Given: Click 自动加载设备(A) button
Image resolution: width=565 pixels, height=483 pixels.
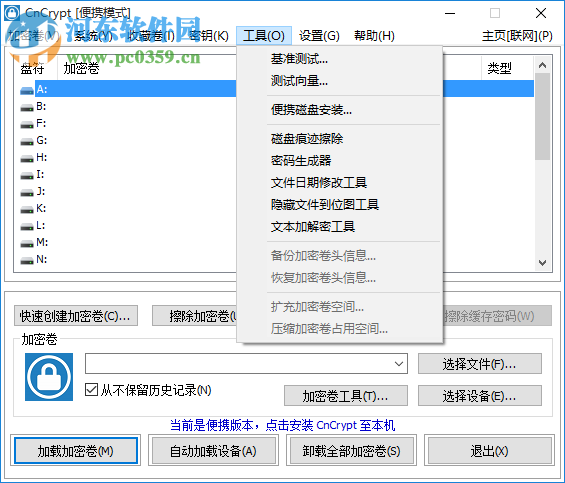Looking at the screenshot, I should pos(213,451).
